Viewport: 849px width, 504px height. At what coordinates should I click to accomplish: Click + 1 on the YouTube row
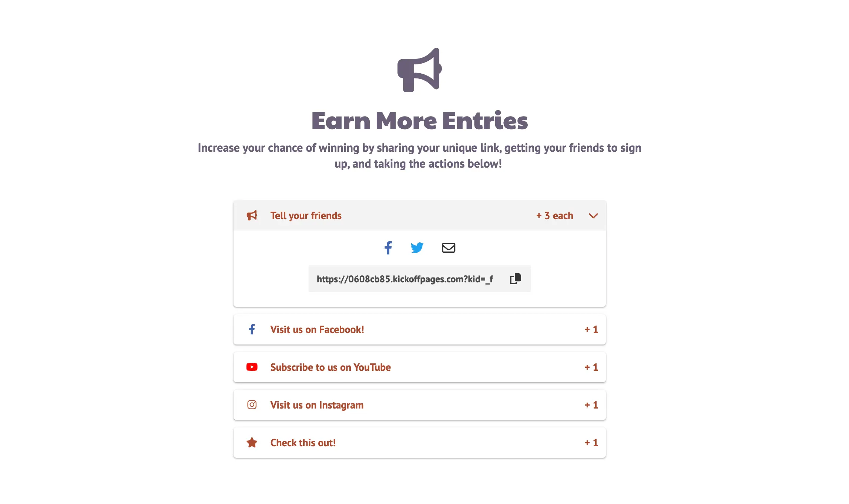coord(591,367)
